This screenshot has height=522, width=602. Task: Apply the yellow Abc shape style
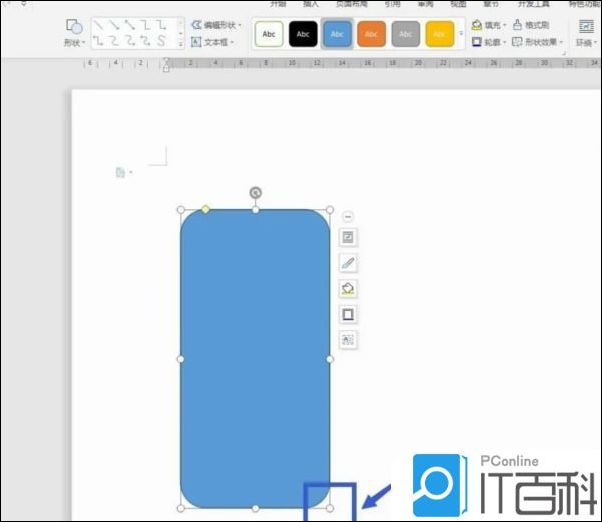point(440,34)
